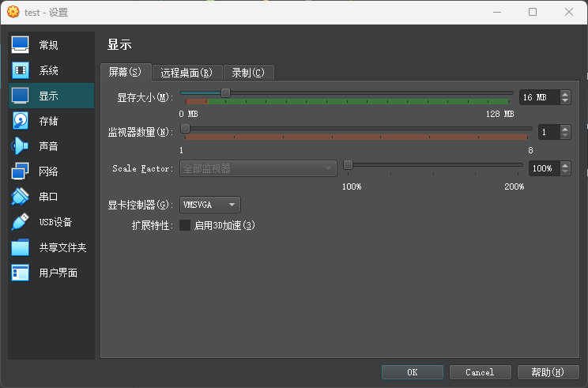Switch to the 远程桌面 tab
The height and width of the screenshot is (388, 588).
(x=186, y=73)
